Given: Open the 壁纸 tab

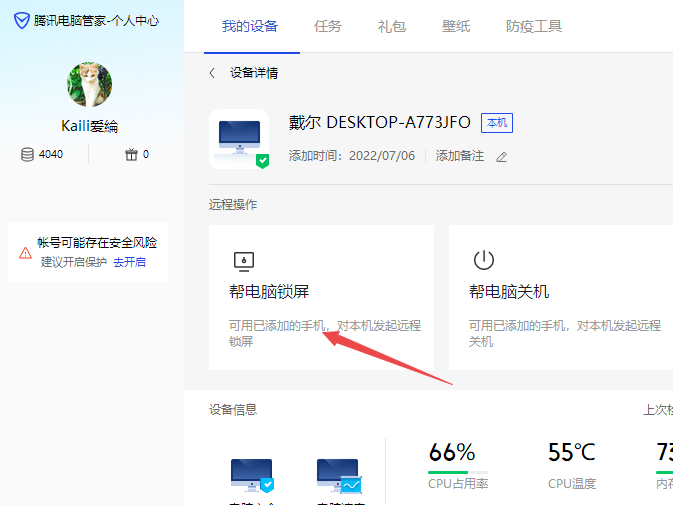Looking at the screenshot, I should click(456, 27).
